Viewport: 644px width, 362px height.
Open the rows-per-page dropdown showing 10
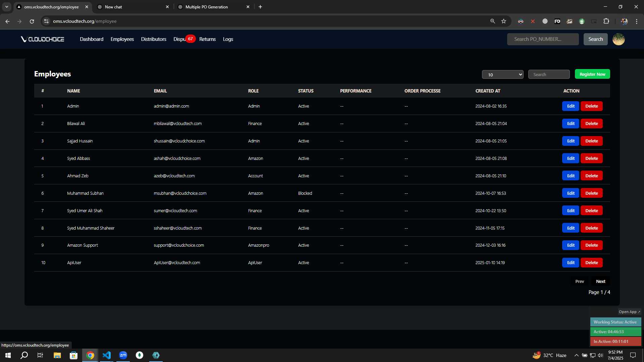click(x=502, y=74)
